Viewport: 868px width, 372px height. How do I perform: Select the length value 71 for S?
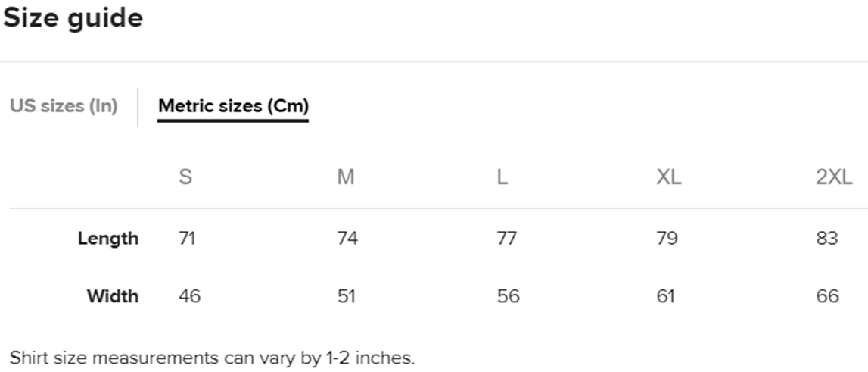[x=187, y=239]
